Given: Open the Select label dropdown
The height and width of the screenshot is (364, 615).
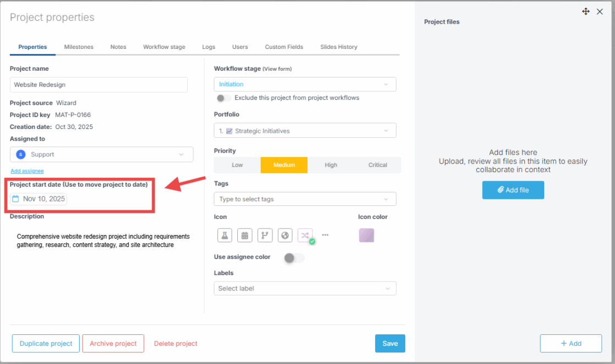Looking at the screenshot, I should pyautogui.click(x=305, y=288).
